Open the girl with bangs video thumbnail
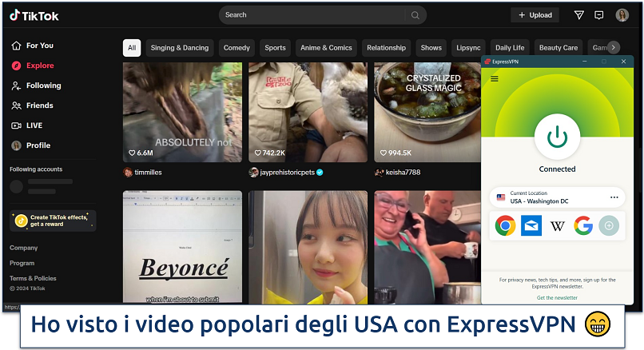 coord(308,247)
